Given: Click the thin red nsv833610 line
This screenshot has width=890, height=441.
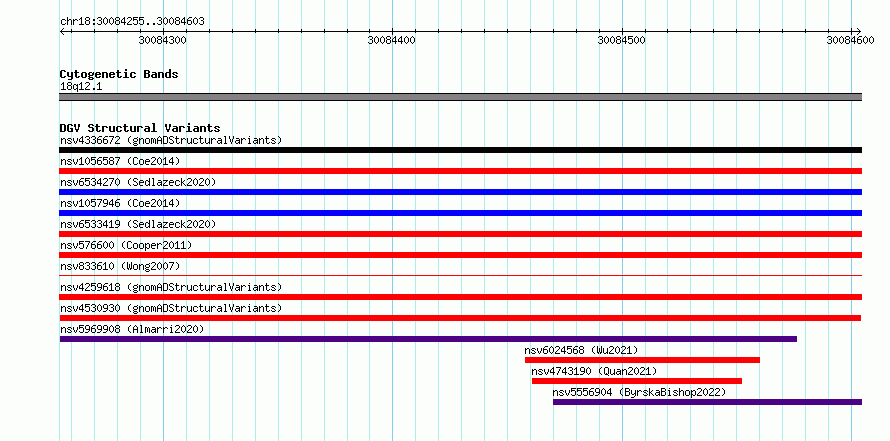Looking at the screenshot, I should [460, 275].
